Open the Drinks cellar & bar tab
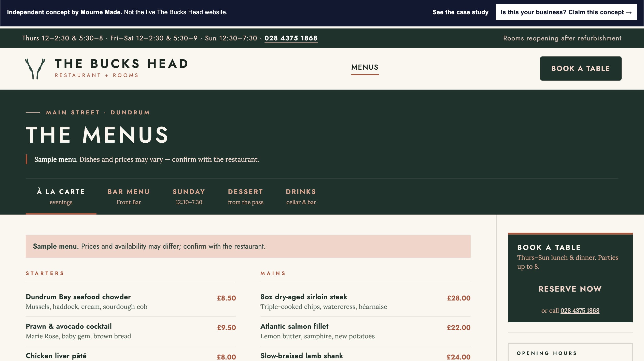This screenshot has width=644, height=361. click(x=301, y=197)
